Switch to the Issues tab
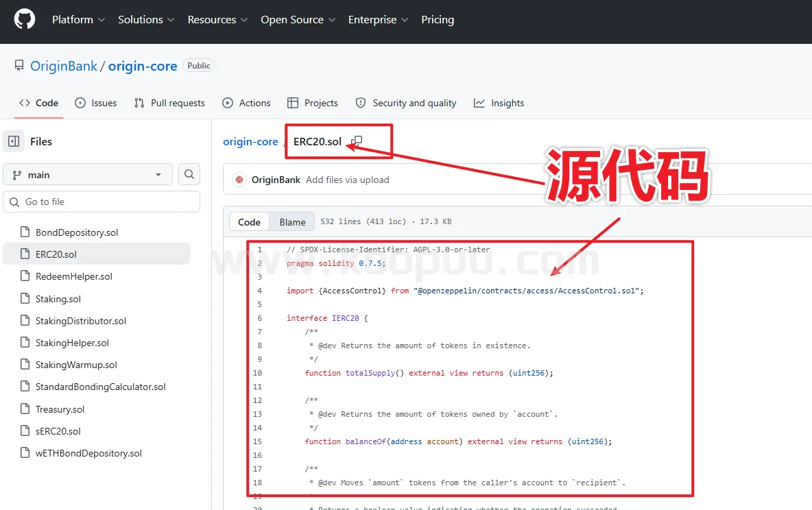Screen dimensions: 812x510 (x=96, y=103)
